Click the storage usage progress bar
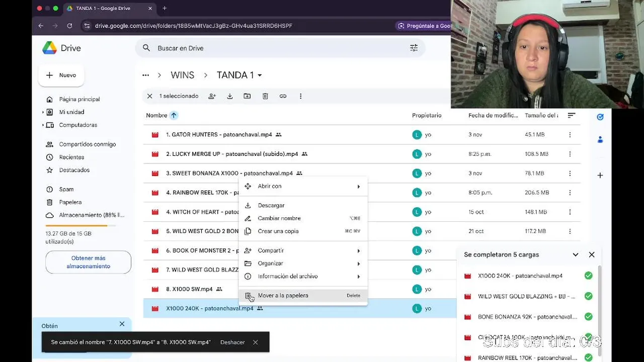This screenshot has height=362, width=644. tap(80, 226)
